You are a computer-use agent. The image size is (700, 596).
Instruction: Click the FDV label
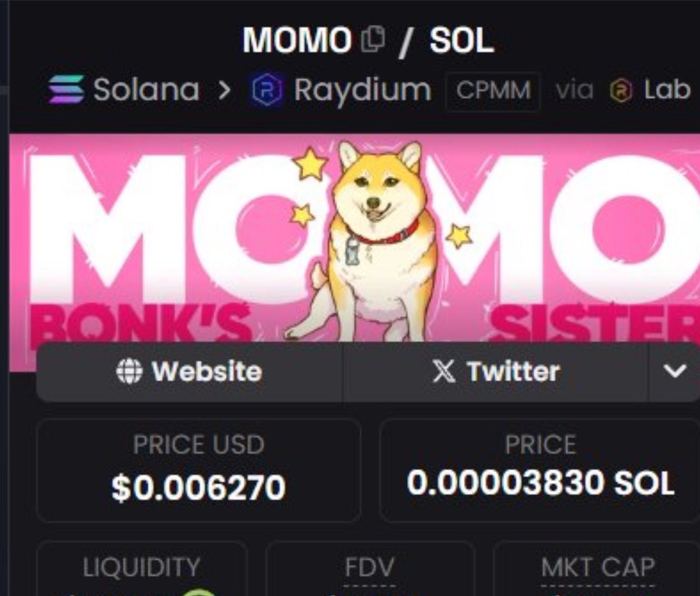pos(369,567)
